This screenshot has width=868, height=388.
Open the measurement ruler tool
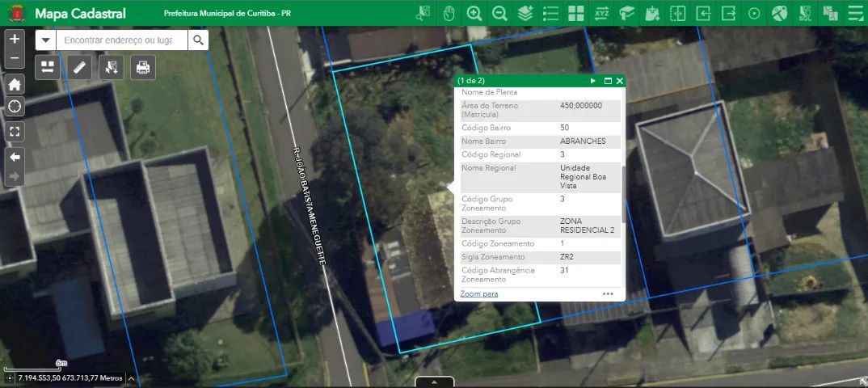click(79, 67)
